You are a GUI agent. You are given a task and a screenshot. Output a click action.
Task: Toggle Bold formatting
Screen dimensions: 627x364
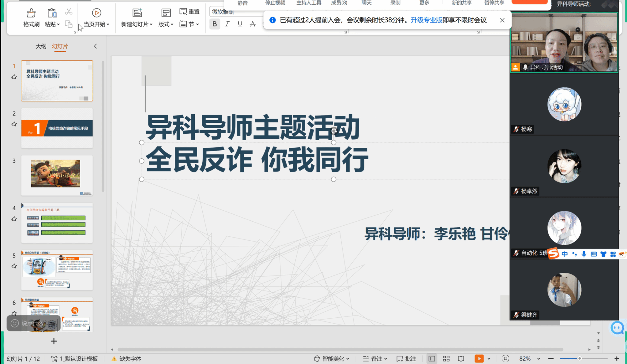pos(215,24)
